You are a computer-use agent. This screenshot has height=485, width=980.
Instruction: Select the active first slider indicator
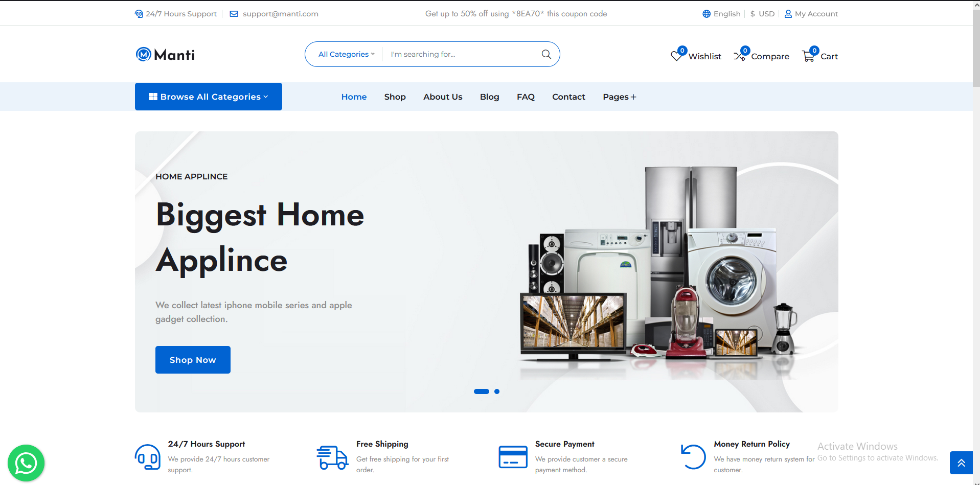coord(482,391)
